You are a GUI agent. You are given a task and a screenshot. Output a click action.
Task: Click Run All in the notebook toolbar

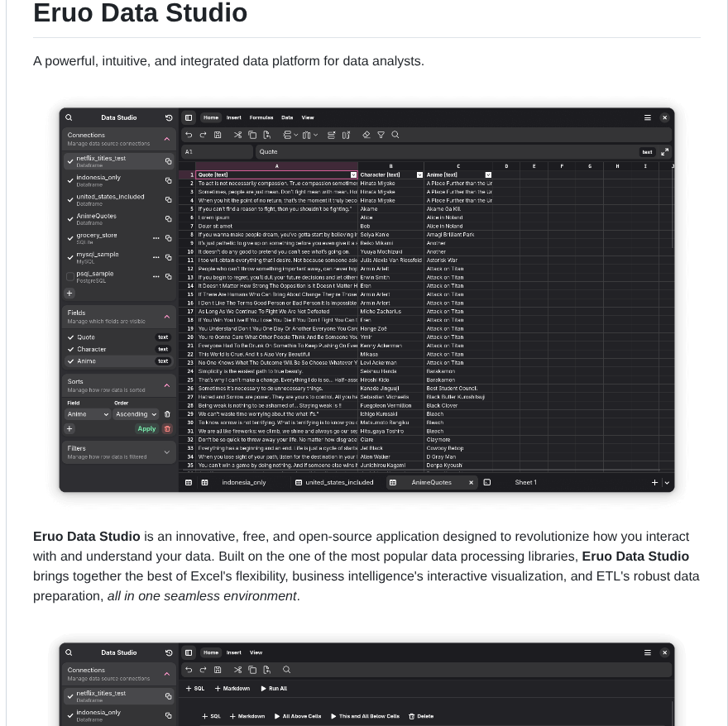pyautogui.click(x=274, y=688)
